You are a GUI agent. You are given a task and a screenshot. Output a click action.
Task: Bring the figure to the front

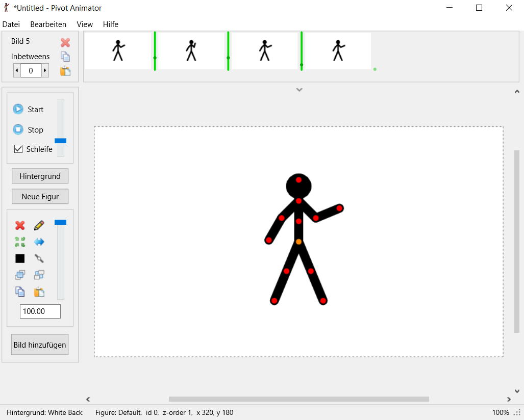click(x=20, y=275)
